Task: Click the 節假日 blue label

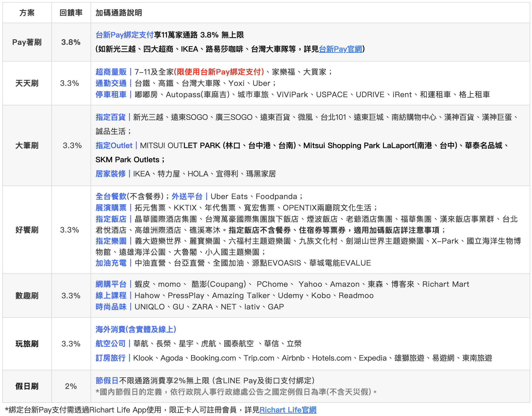Action: (107, 381)
